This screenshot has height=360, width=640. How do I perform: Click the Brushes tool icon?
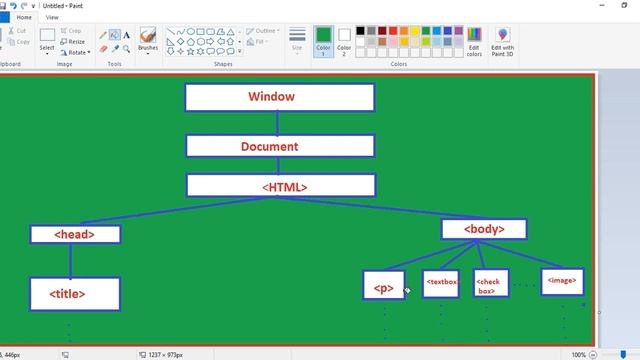point(148,35)
